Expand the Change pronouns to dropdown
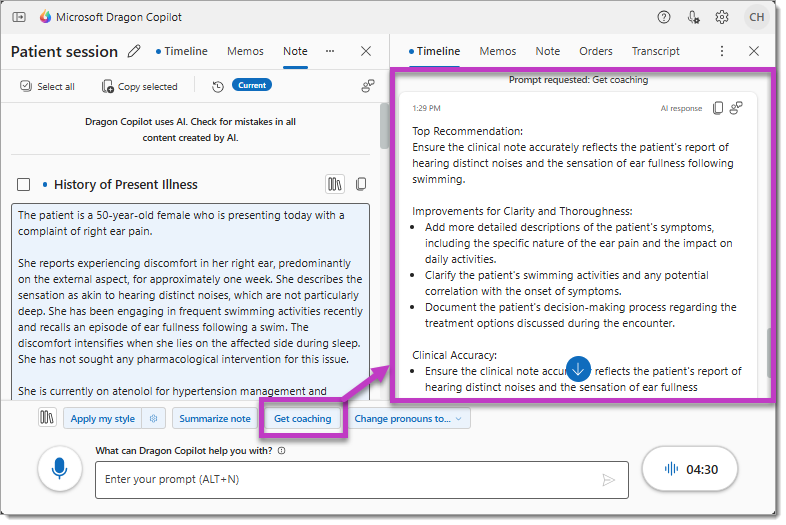 coord(410,419)
